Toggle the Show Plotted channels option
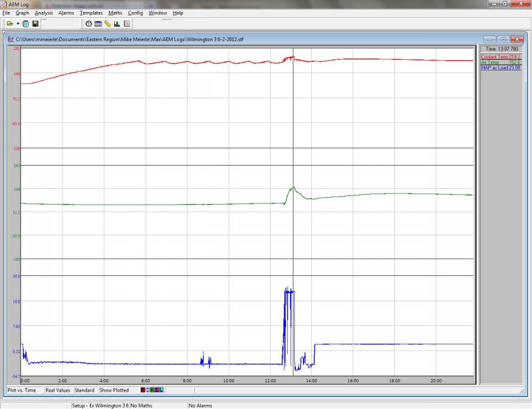The width and height of the screenshot is (532, 409). tap(114, 390)
